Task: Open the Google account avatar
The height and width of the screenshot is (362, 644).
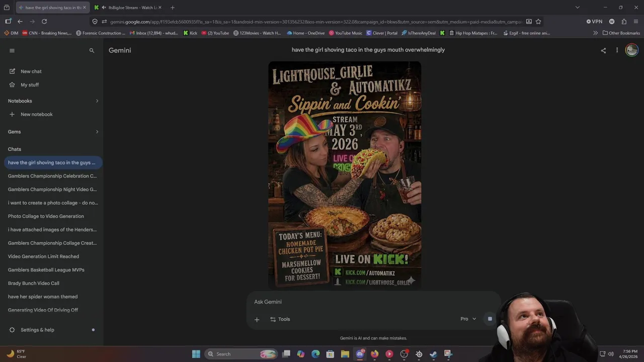Action: click(x=632, y=50)
